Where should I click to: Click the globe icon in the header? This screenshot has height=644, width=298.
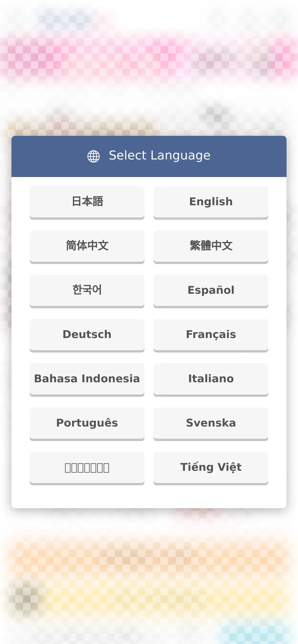click(x=93, y=156)
